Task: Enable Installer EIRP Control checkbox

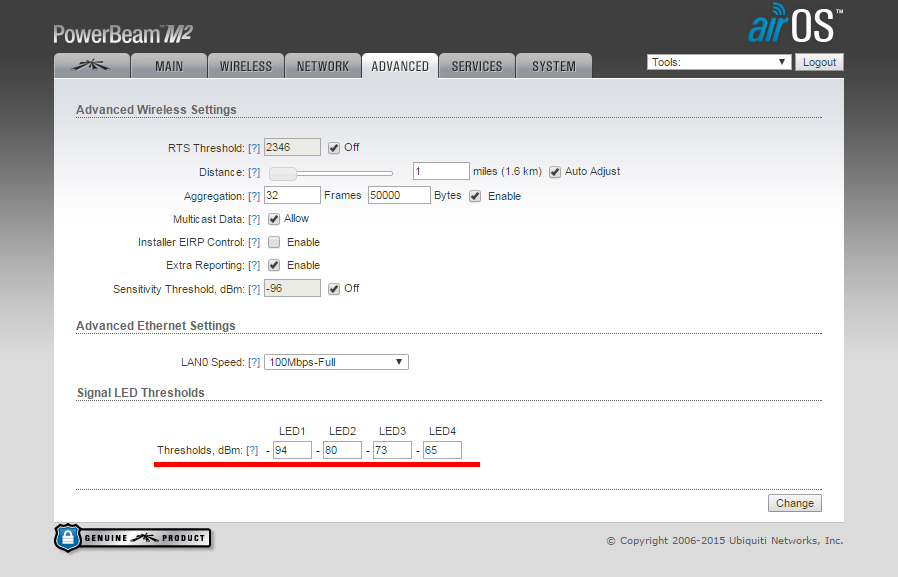Action: coord(274,242)
